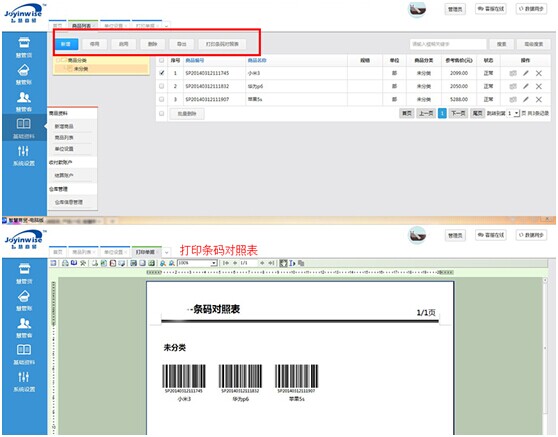Collapse the 商品分类 tree root node
This screenshot has width=558, height=437.
tap(59, 60)
